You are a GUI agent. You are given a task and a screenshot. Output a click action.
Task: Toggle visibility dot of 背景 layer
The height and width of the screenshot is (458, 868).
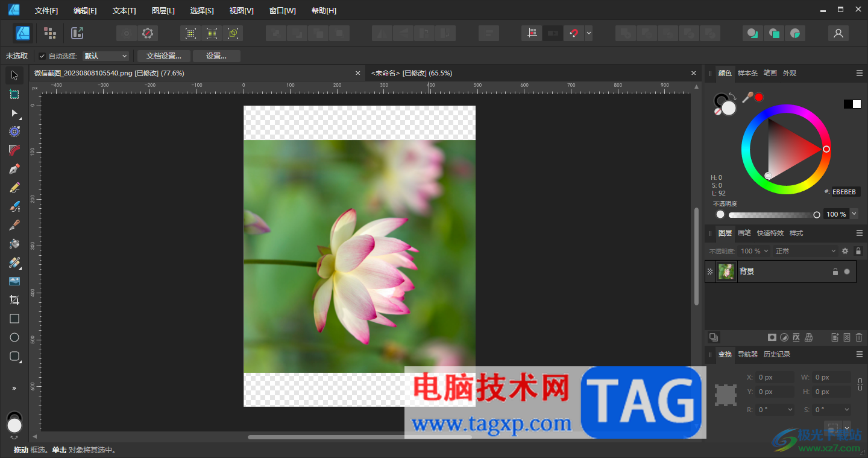847,272
